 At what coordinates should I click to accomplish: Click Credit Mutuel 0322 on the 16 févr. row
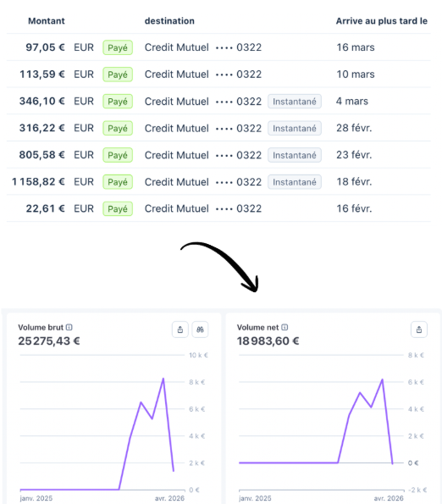click(x=203, y=208)
